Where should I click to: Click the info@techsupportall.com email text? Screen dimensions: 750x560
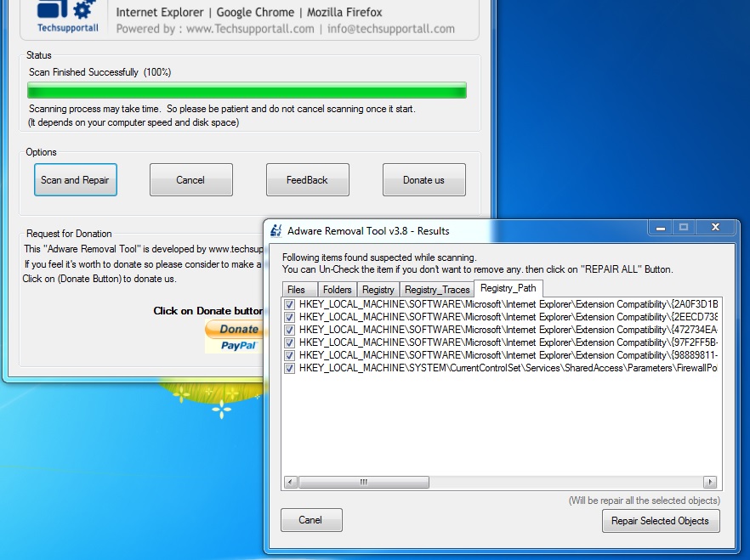[x=391, y=29]
